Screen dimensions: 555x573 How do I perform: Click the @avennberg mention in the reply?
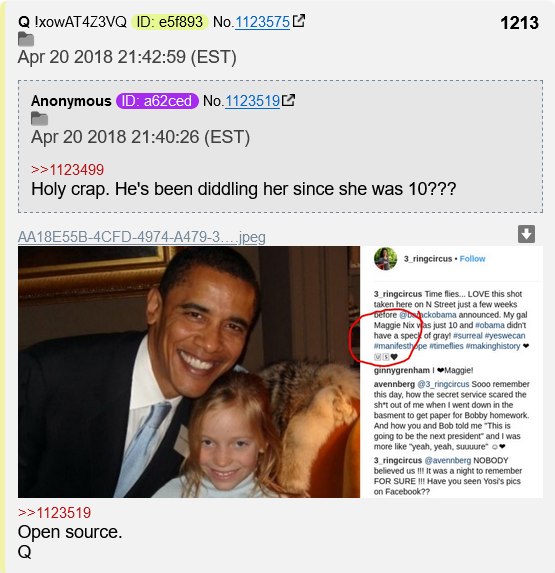(x=448, y=460)
